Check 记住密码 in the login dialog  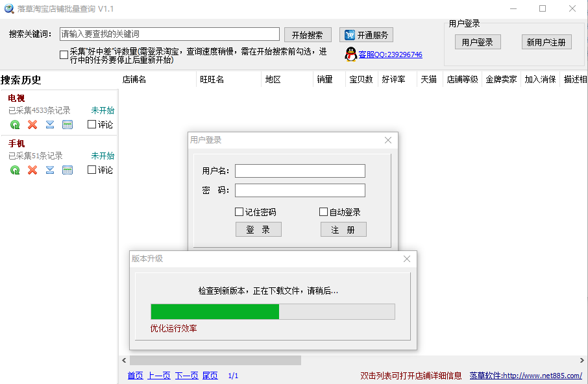coord(239,212)
